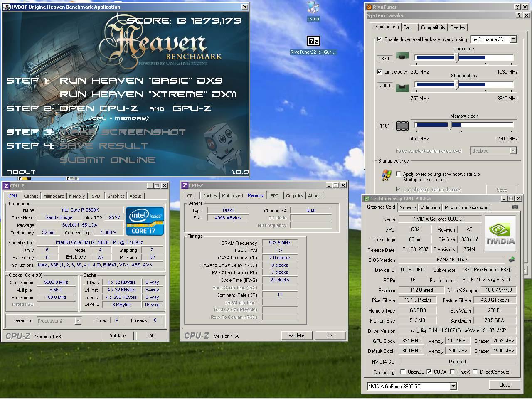Open Graphics tab in CPU-Z memory window

click(x=294, y=196)
